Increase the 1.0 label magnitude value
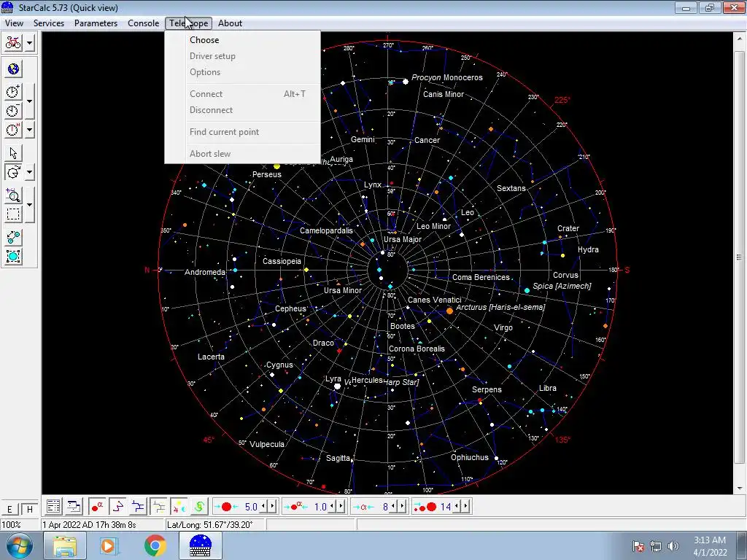 (341, 507)
